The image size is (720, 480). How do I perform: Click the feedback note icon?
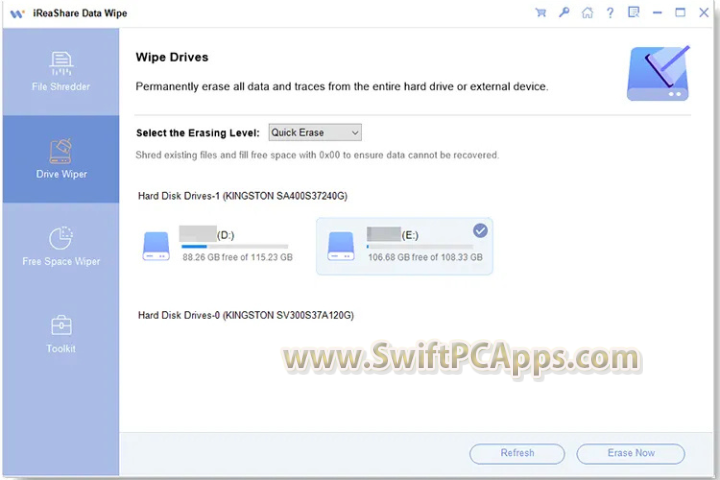point(634,12)
